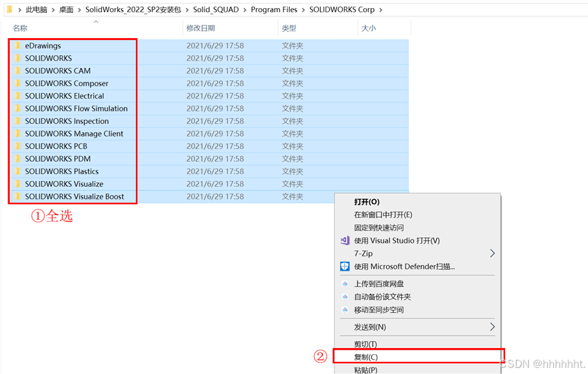Screen dimensions: 588x374
Task: Click the SOLIDWORKS Inspection folder icon
Action: 18,121
